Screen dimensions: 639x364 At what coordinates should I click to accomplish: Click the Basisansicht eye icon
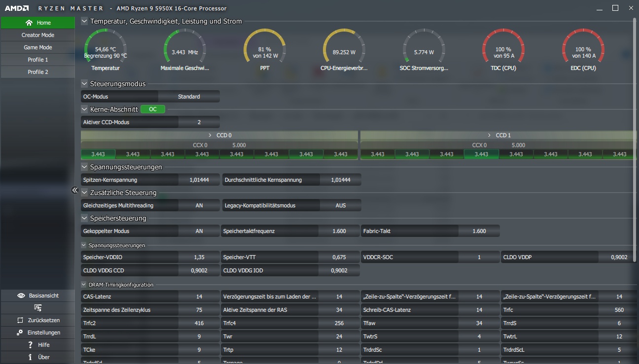pyautogui.click(x=21, y=296)
